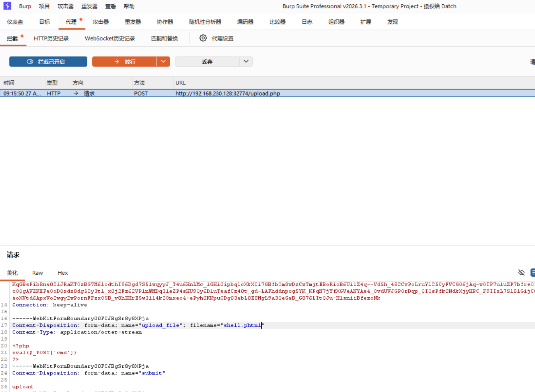Open the 匹配和替换 sub-tab
This screenshot has height=392, width=535.
pyautogui.click(x=164, y=38)
